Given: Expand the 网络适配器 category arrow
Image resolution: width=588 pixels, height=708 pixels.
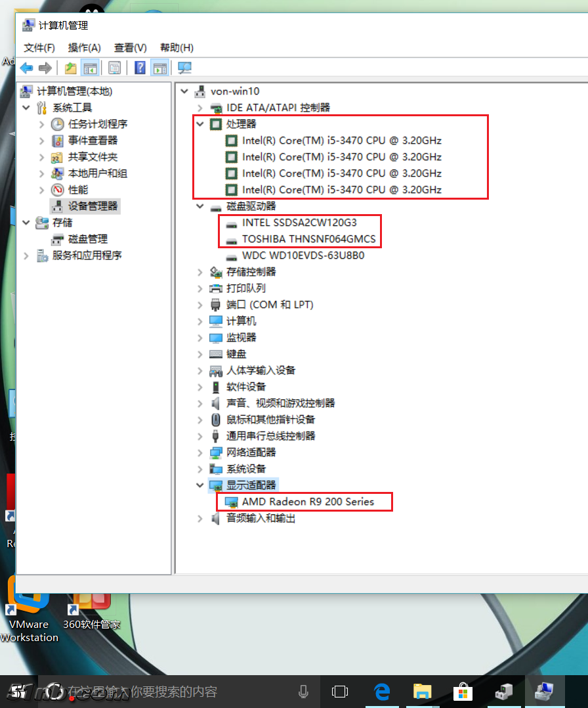Looking at the screenshot, I should tap(200, 453).
